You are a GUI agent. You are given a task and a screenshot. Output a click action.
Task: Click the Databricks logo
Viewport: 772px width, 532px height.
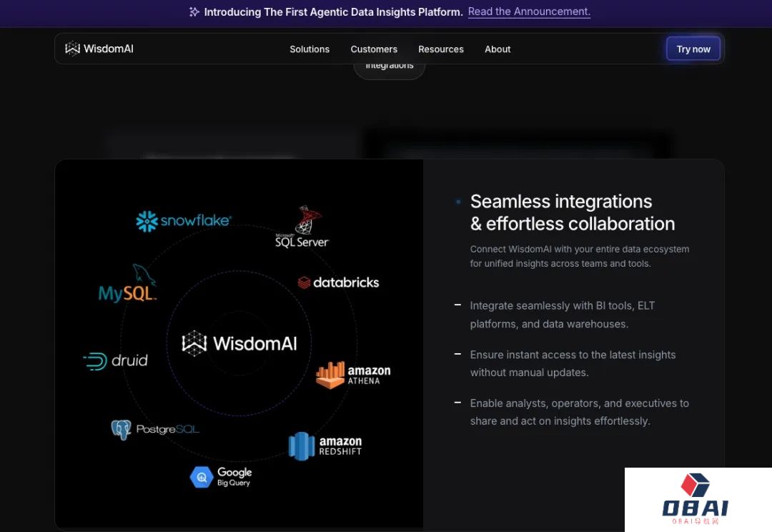[x=338, y=282]
